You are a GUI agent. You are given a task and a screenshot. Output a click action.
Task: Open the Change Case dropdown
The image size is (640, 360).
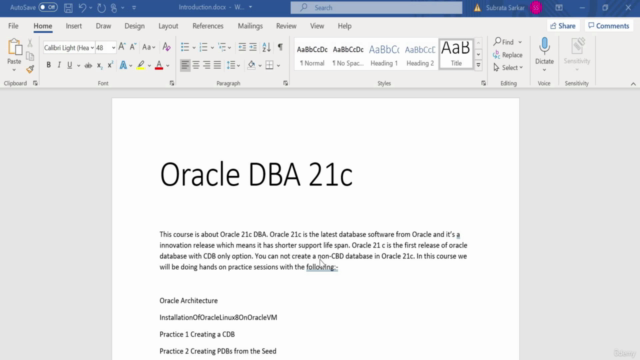click(x=149, y=47)
